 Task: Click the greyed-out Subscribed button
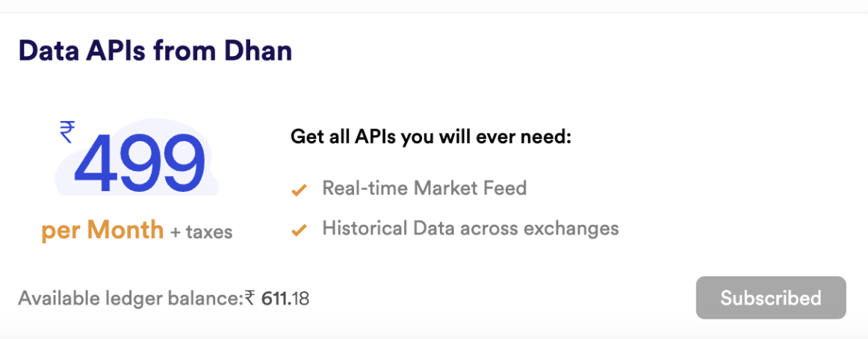771,298
